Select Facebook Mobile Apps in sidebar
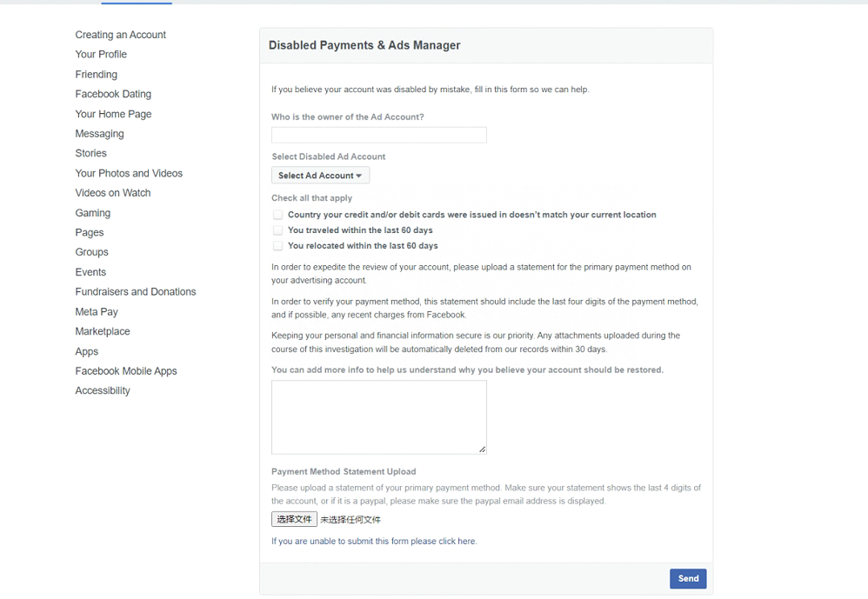The height and width of the screenshot is (599, 868). click(126, 371)
